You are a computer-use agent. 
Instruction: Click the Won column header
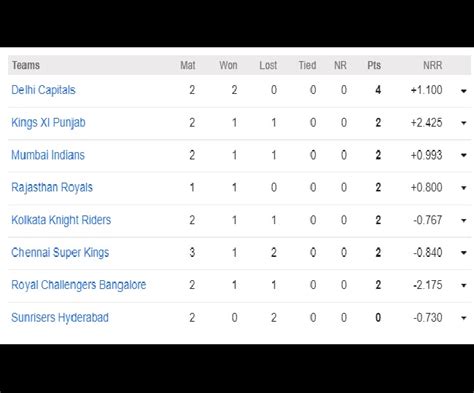coord(228,65)
